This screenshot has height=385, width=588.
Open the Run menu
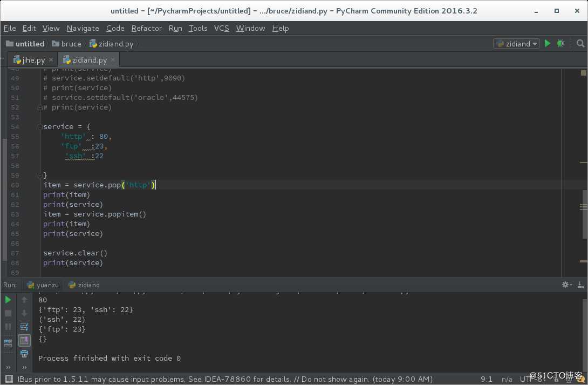coord(175,28)
